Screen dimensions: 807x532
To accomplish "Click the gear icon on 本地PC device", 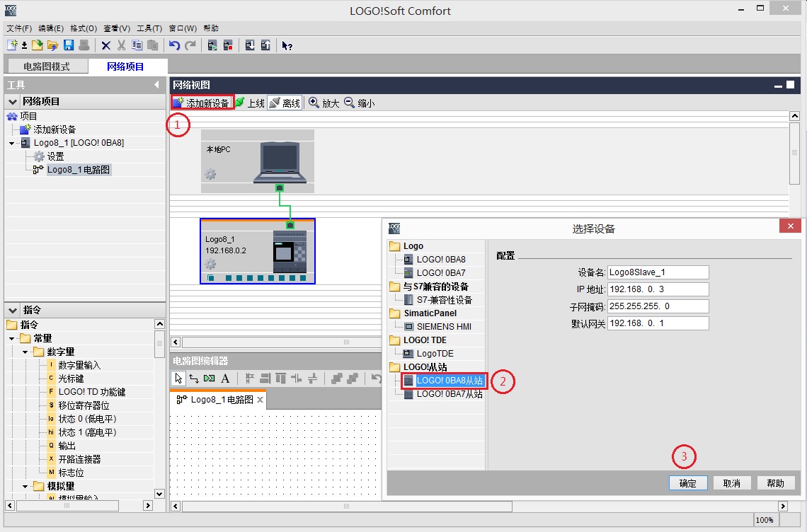I will click(210, 175).
